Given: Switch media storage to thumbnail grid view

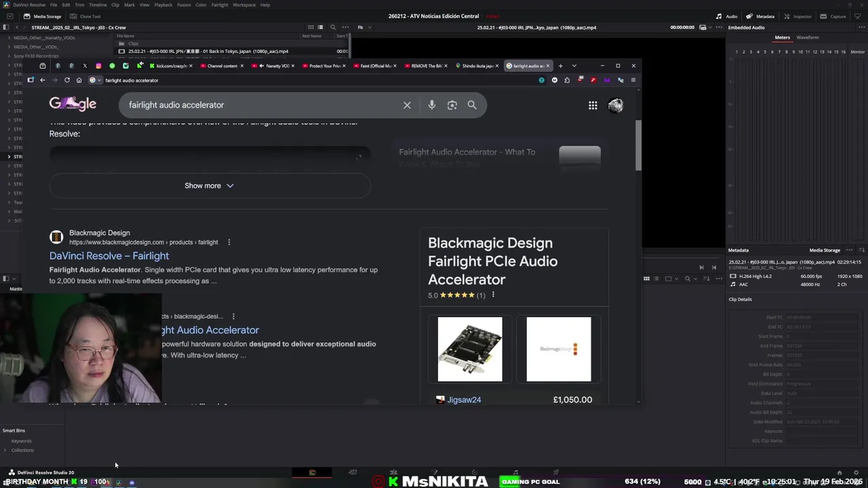Looking at the screenshot, I should coord(311,27).
